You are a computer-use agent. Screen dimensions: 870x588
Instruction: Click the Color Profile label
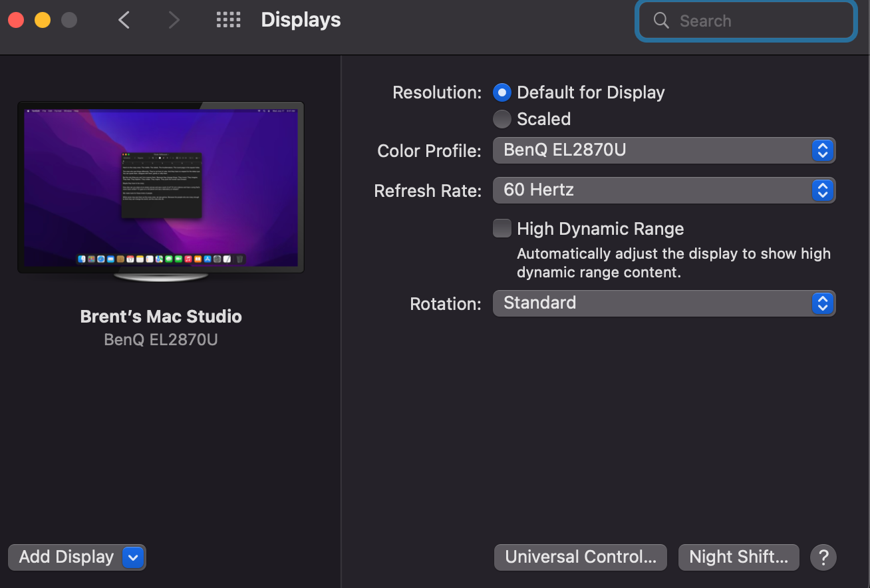(x=429, y=151)
